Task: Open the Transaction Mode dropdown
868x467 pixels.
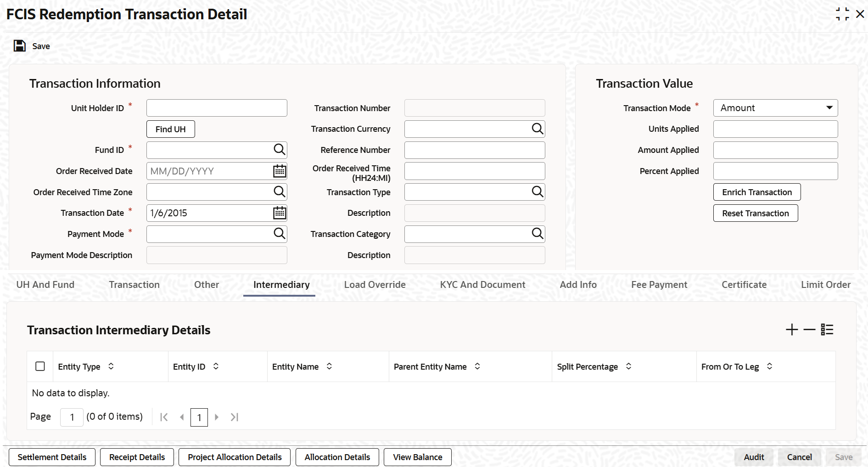Action: tap(775, 108)
